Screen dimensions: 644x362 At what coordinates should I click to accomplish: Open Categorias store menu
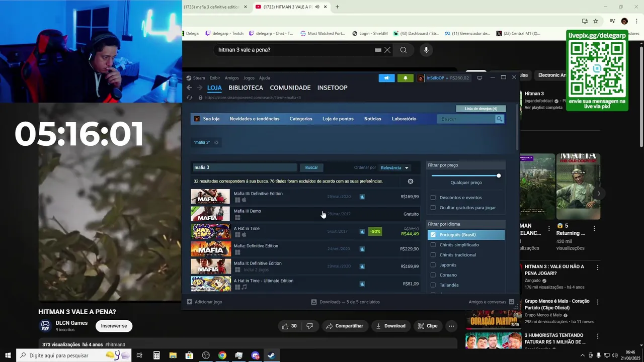[301, 119]
